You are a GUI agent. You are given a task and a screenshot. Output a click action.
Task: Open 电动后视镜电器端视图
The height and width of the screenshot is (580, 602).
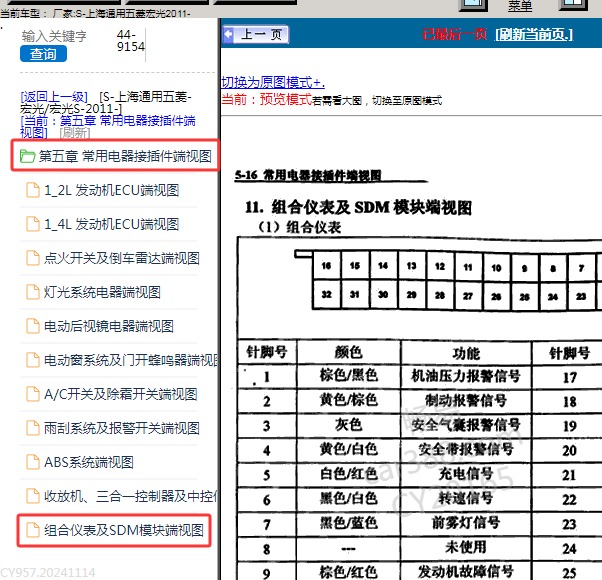point(109,326)
